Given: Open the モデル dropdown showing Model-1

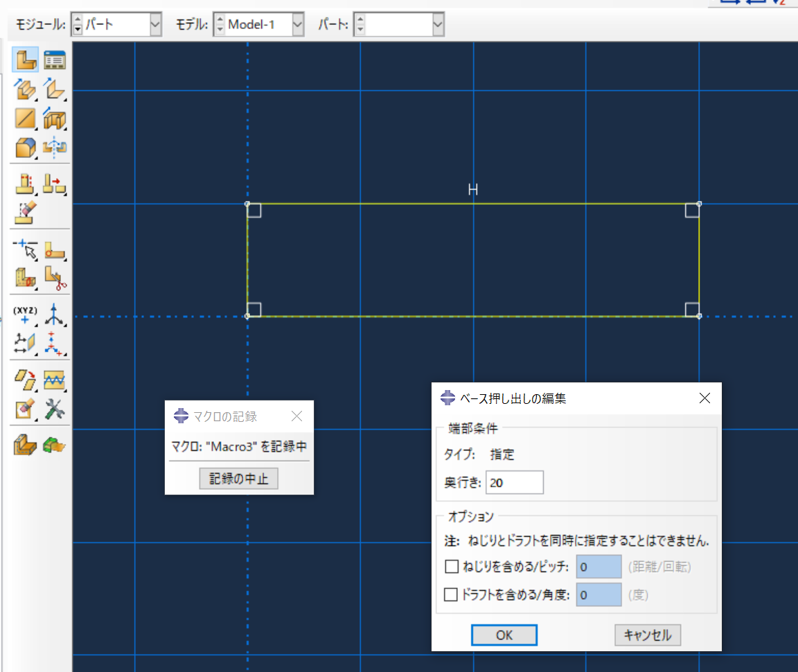Looking at the screenshot, I should pyautogui.click(x=298, y=24).
